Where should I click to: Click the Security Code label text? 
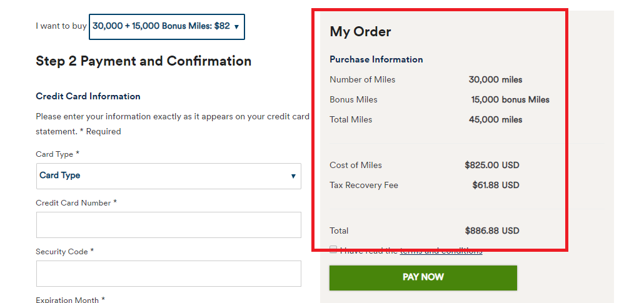click(62, 251)
